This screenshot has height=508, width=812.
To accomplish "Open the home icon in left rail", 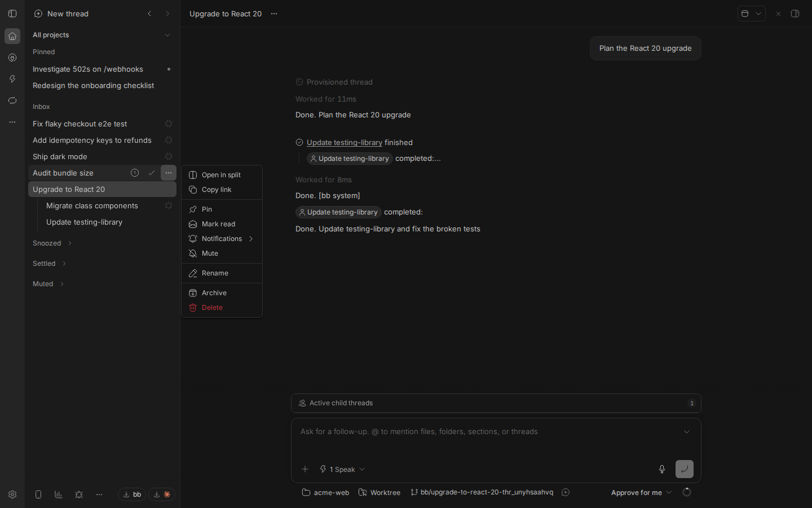I will 12,36.
